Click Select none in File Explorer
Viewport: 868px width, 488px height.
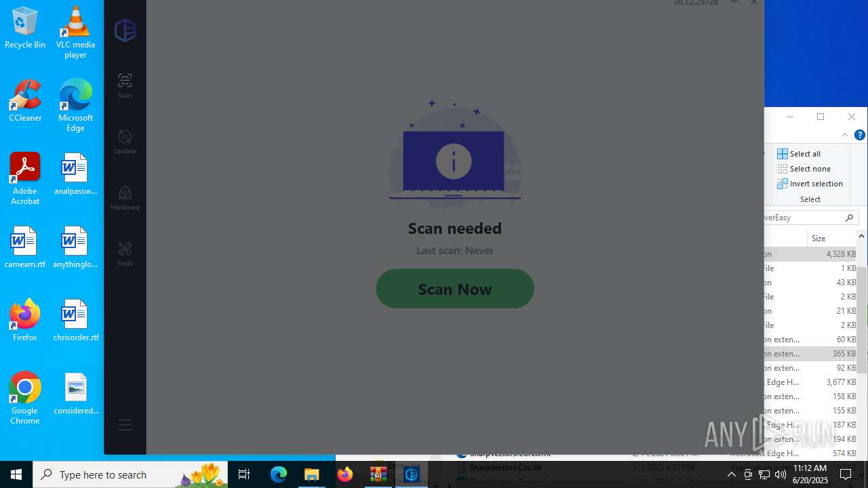click(x=804, y=169)
